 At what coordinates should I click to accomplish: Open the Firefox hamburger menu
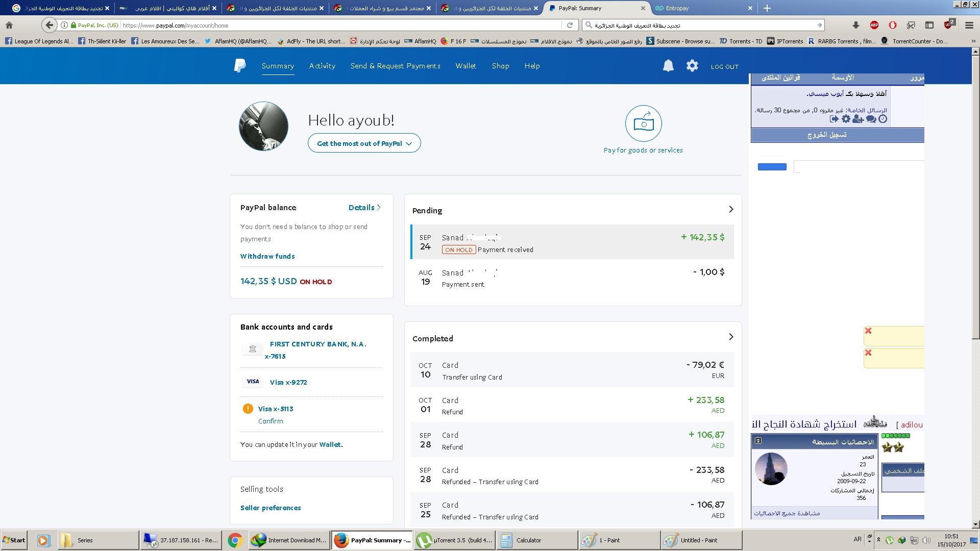(x=969, y=25)
